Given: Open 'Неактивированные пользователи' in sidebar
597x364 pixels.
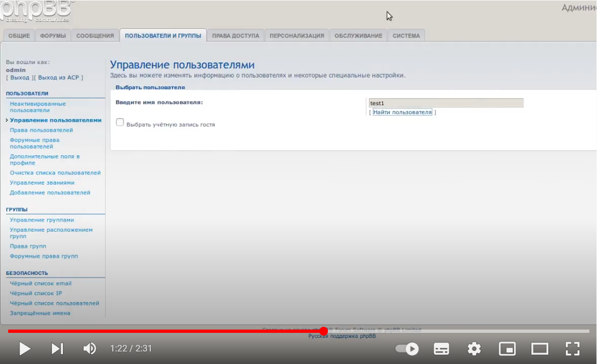Looking at the screenshot, I should [38, 107].
